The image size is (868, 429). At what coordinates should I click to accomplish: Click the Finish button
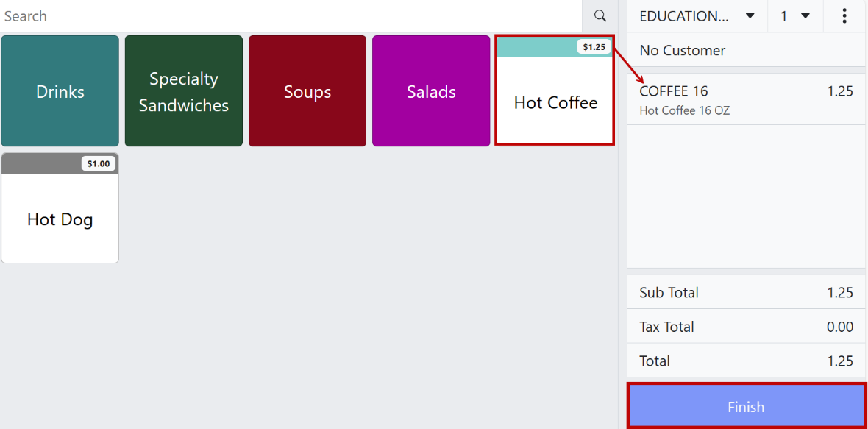[x=746, y=406]
